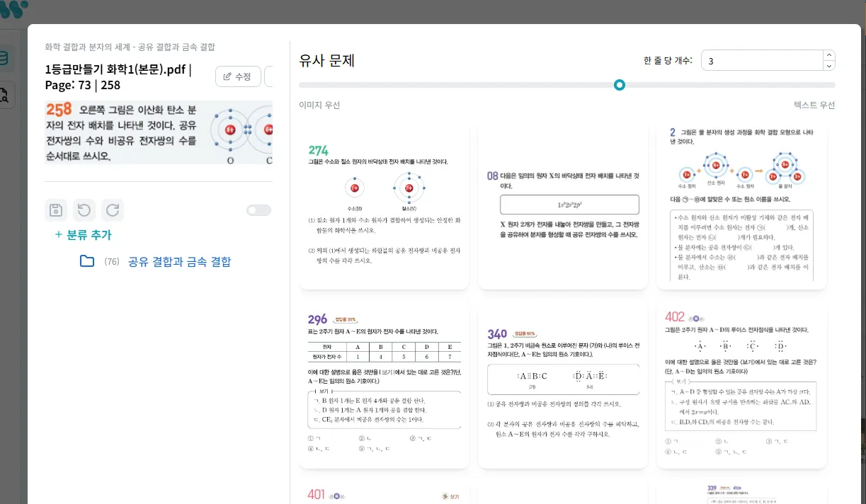The height and width of the screenshot is (504, 866).
Task: Open problem card 340 with Lewis structures
Action: 562,386
